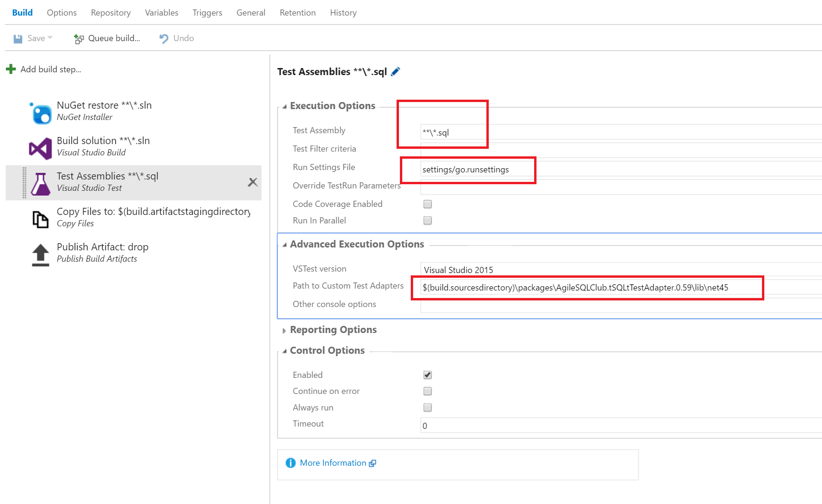Click the Visual Studio Test flask icon

click(x=41, y=184)
